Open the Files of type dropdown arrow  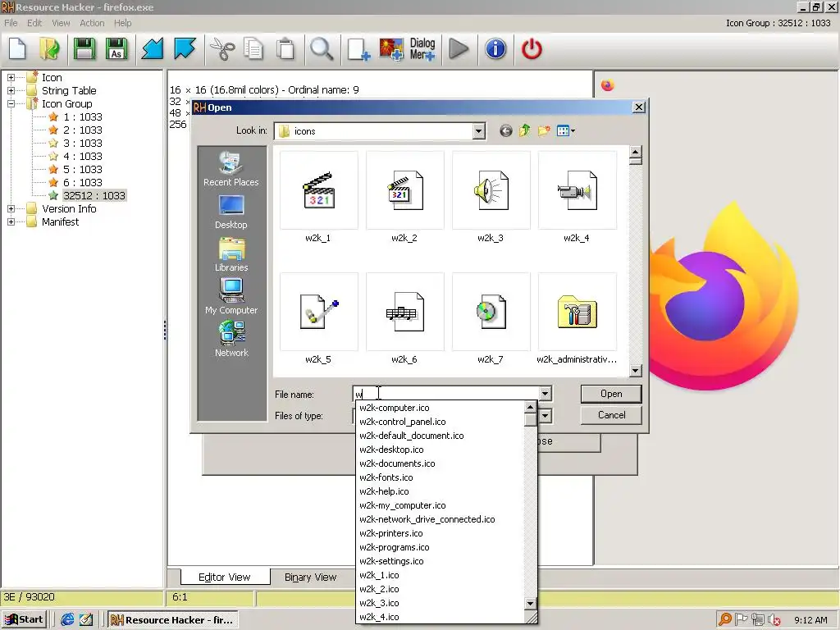point(545,416)
